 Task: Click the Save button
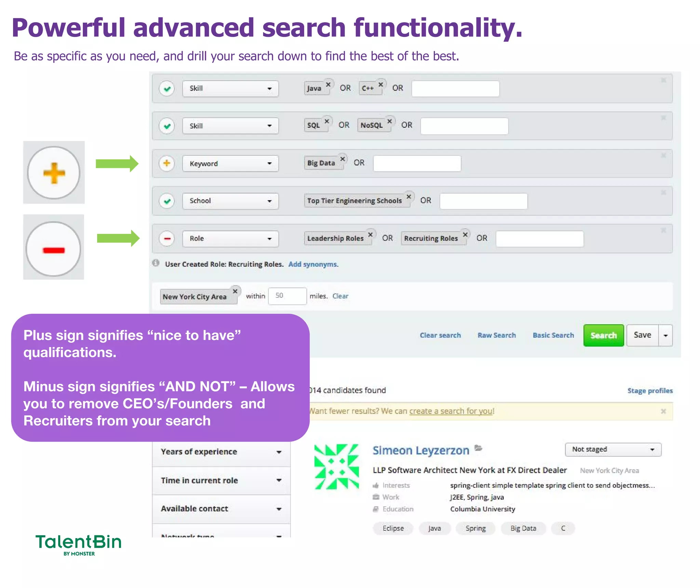[x=643, y=335]
